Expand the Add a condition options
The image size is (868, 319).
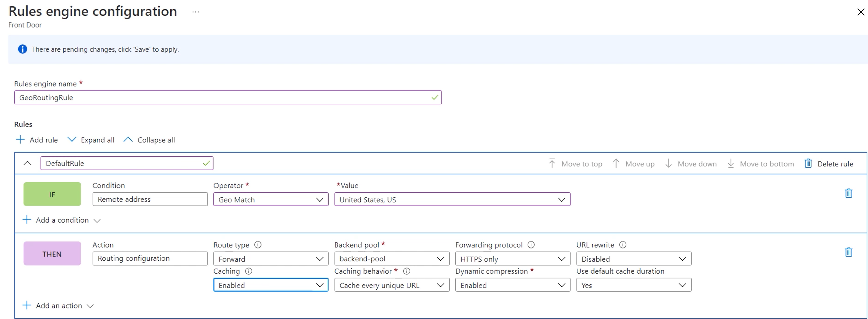click(62, 220)
